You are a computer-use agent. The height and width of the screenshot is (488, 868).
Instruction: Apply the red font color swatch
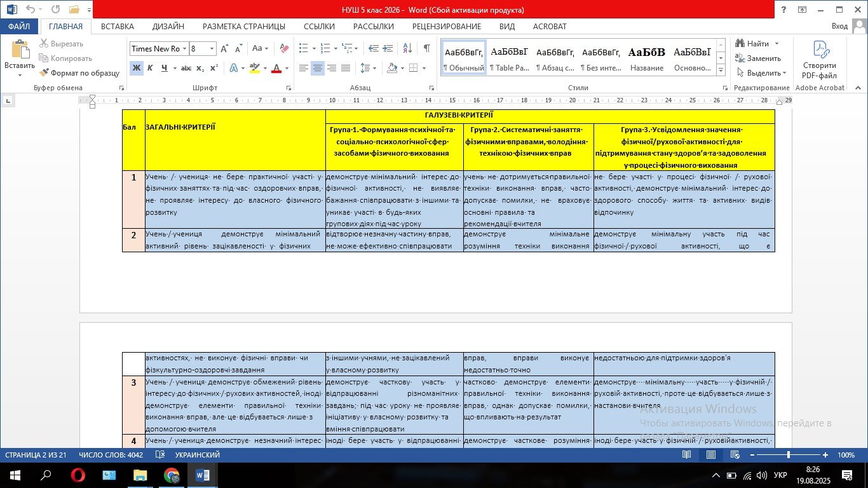tap(276, 68)
